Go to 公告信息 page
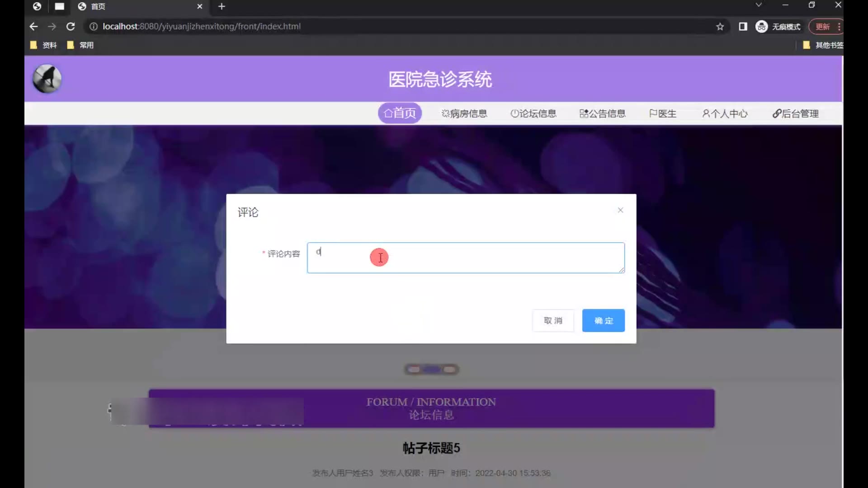The image size is (868, 488). (x=603, y=113)
